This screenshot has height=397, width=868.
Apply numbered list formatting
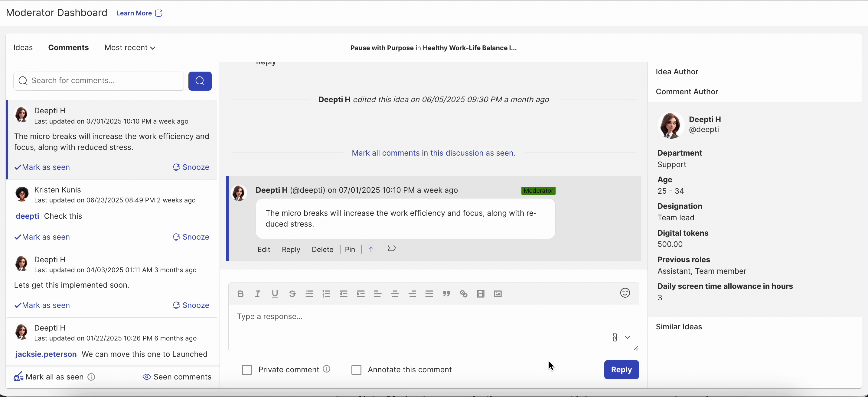point(326,294)
